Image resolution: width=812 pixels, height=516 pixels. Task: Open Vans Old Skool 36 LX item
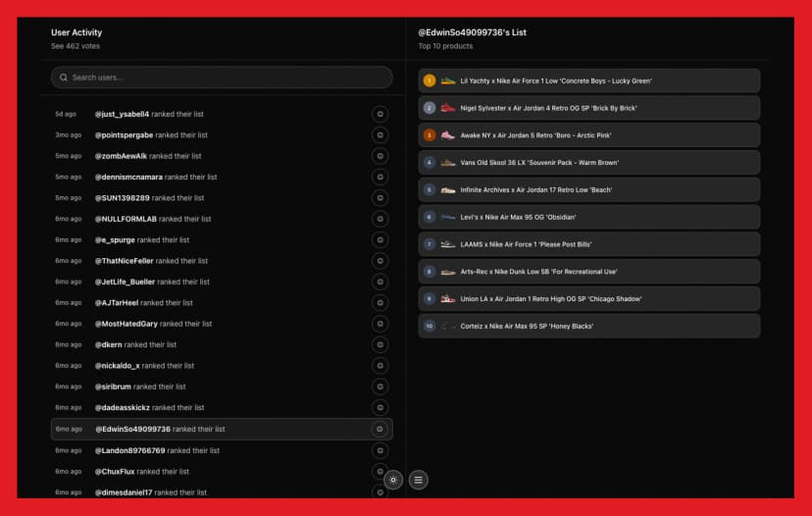[589, 163]
